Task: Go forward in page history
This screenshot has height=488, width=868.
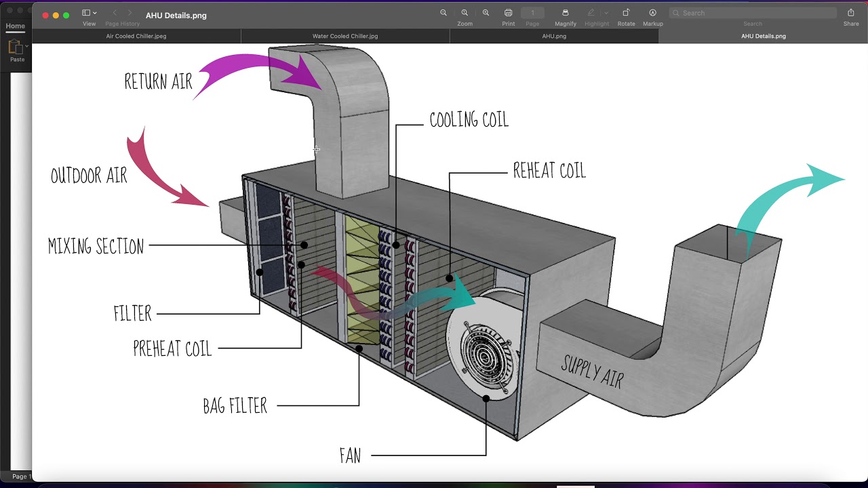Action: (130, 13)
